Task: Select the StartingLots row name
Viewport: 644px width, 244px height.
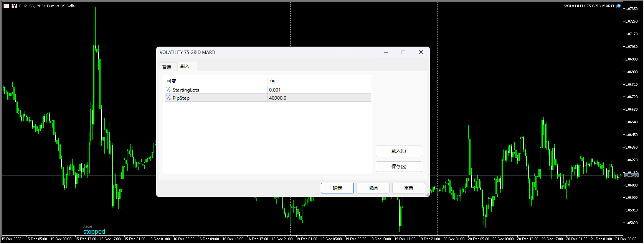Action: (x=186, y=90)
